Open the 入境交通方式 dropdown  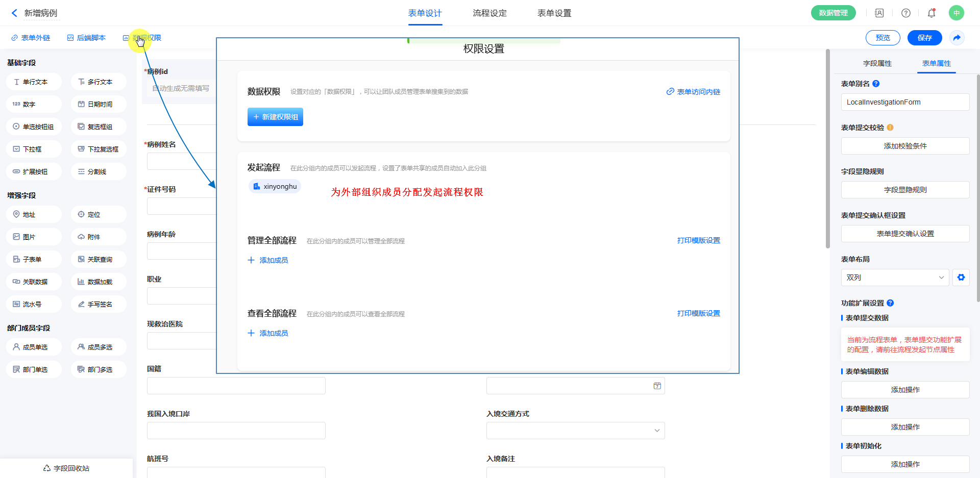[575, 431]
